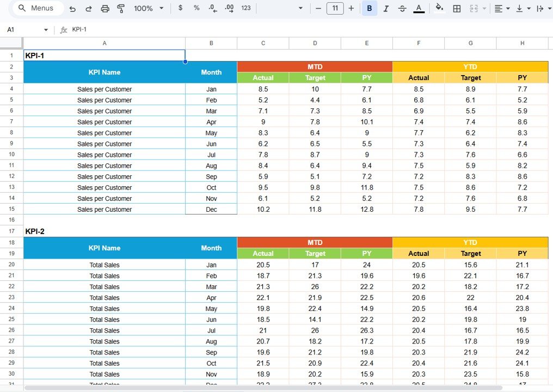The height and width of the screenshot is (392, 553).
Task: Print the spreadsheet
Action: click(x=104, y=8)
